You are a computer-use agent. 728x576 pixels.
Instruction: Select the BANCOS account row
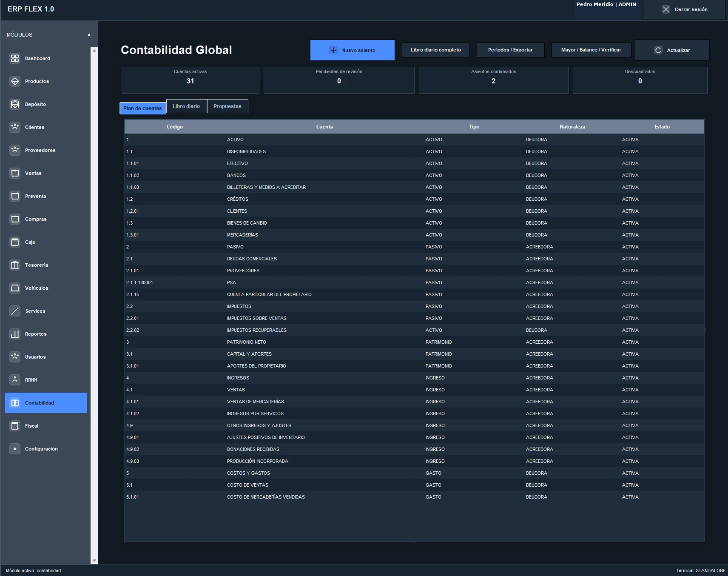[414, 175]
